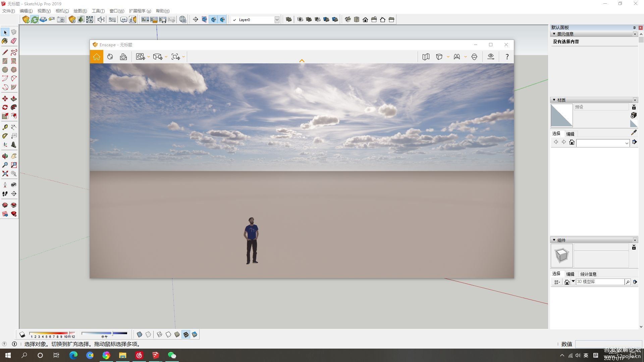Click 编辑 tab in materials panel

(570, 134)
